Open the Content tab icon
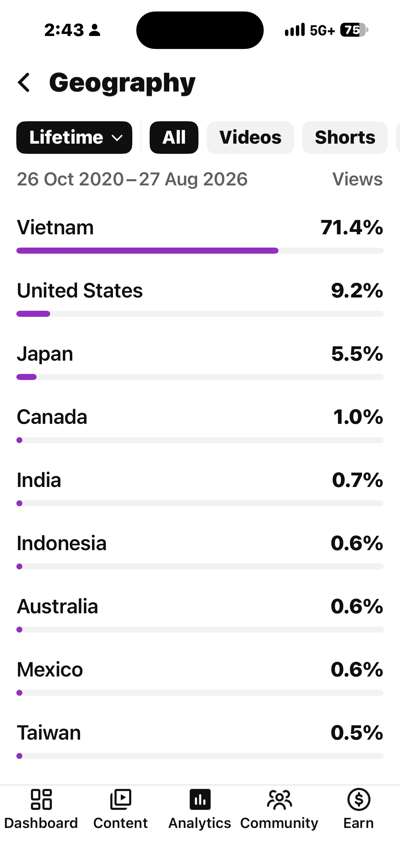Screen dimensions: 400x868 click(120, 799)
